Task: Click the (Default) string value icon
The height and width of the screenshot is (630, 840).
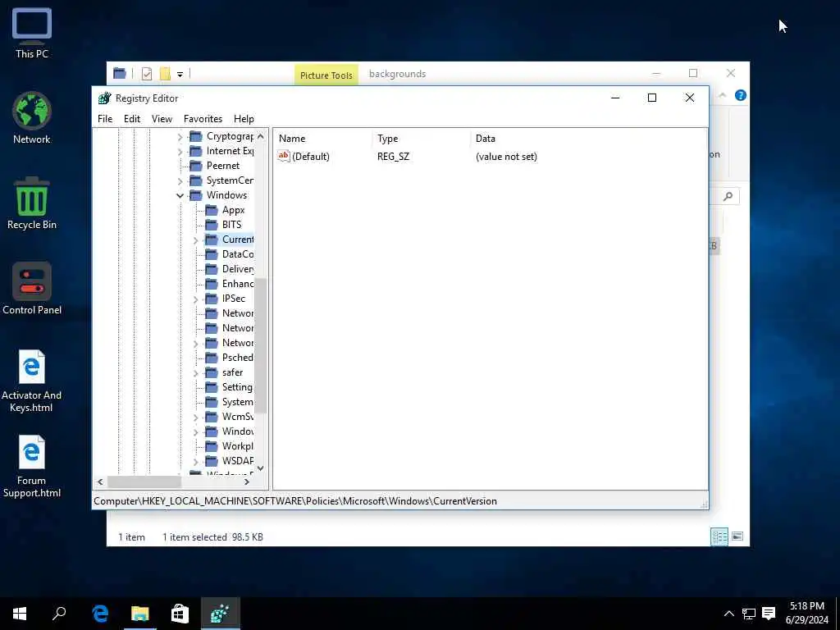Action: (283, 157)
